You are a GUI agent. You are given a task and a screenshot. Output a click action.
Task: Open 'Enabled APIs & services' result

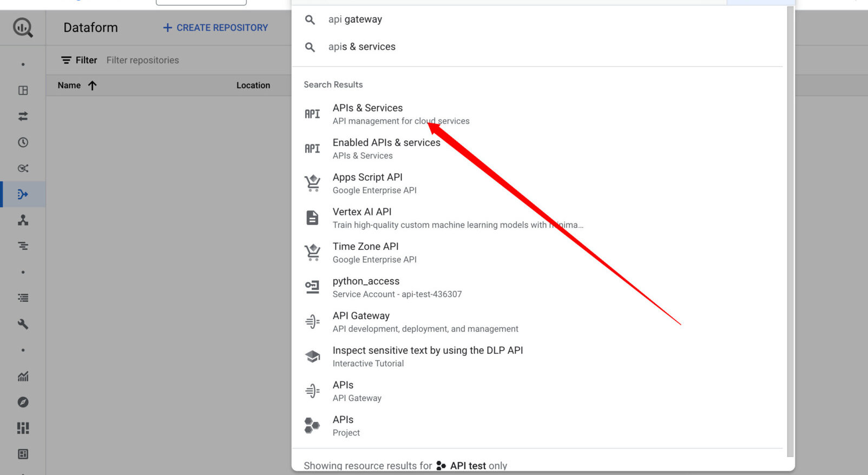tap(386, 143)
